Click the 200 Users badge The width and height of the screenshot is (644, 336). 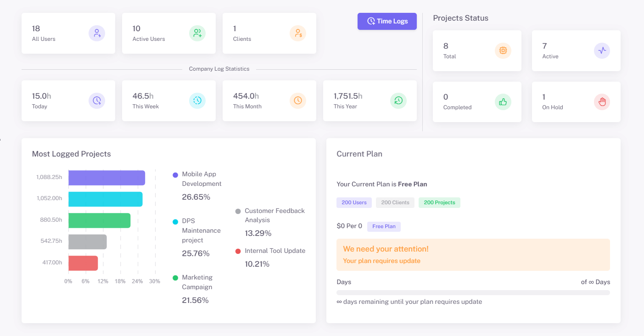354,202
